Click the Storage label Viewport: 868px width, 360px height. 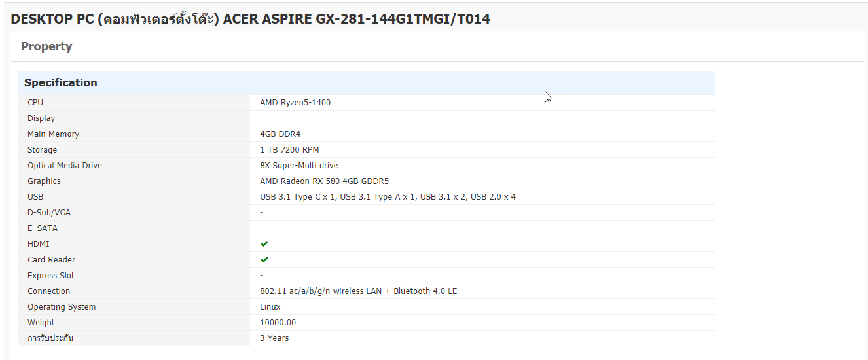tap(42, 150)
